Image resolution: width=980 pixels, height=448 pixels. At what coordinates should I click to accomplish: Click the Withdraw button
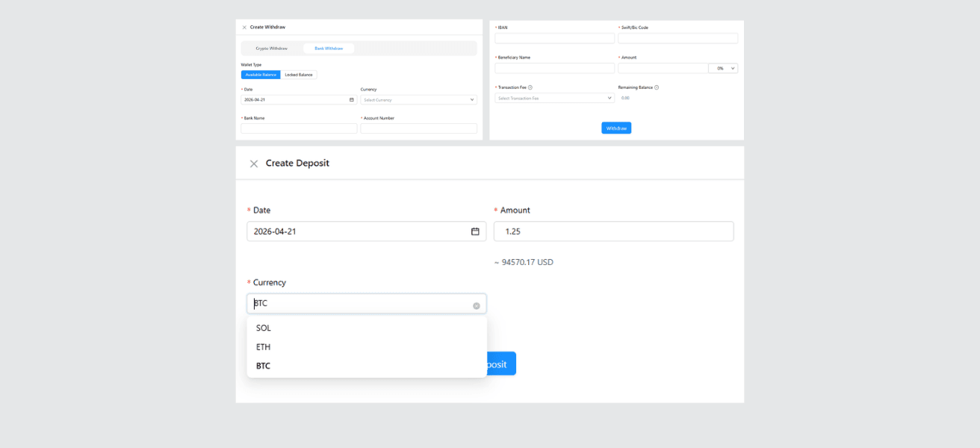615,128
